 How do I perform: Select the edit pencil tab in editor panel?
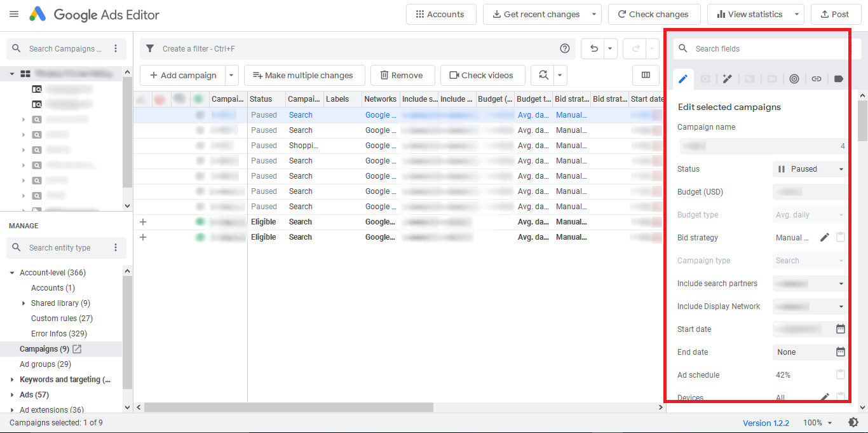(x=683, y=79)
